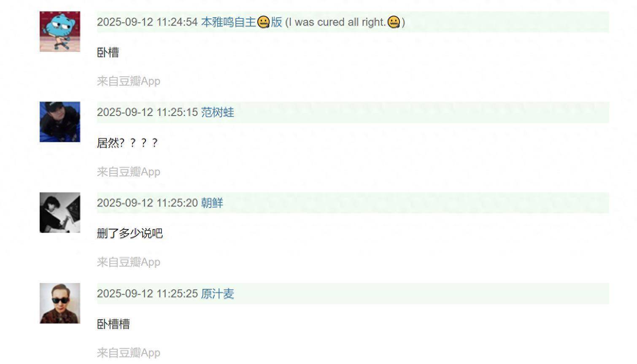Image resolution: width=637 pixels, height=364 pixels.
Task: Click comment text 卧槽槽
Action: pyautogui.click(x=113, y=324)
